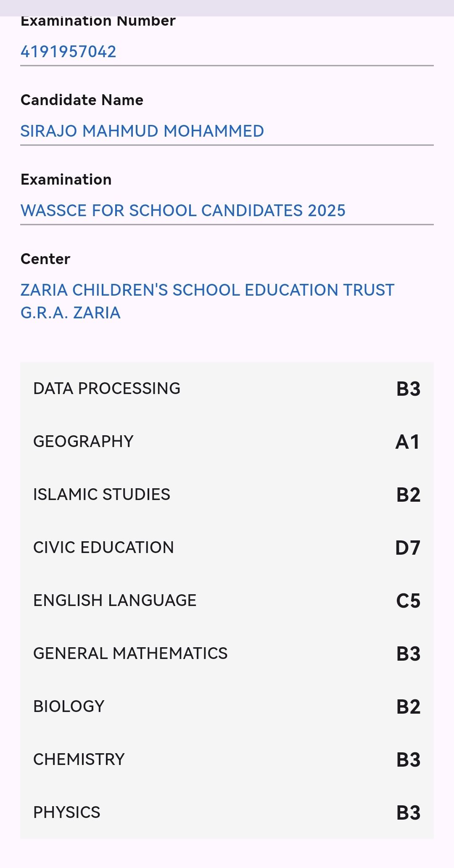Image resolution: width=454 pixels, height=868 pixels.
Task: Click the Center heading label
Action: point(45,259)
